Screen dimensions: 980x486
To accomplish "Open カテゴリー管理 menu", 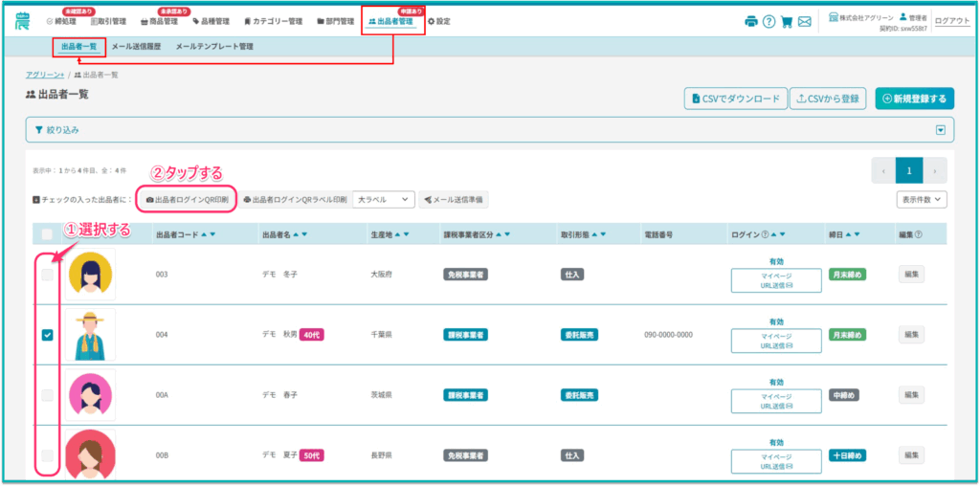I will click(273, 21).
